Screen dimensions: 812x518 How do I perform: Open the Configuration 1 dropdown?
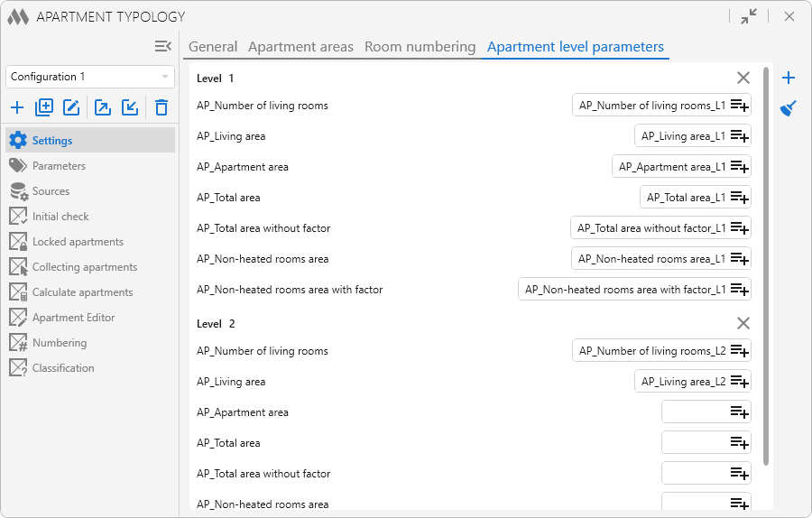tap(90, 77)
